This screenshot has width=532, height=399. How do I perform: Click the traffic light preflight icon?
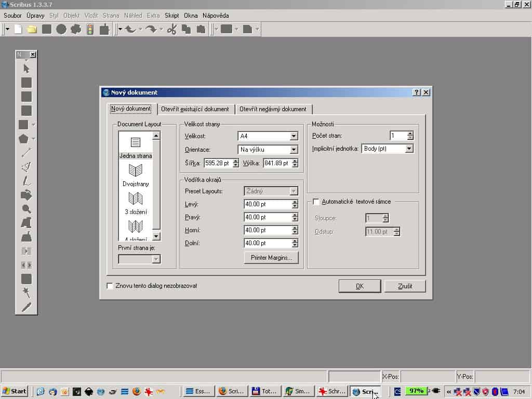(90, 29)
